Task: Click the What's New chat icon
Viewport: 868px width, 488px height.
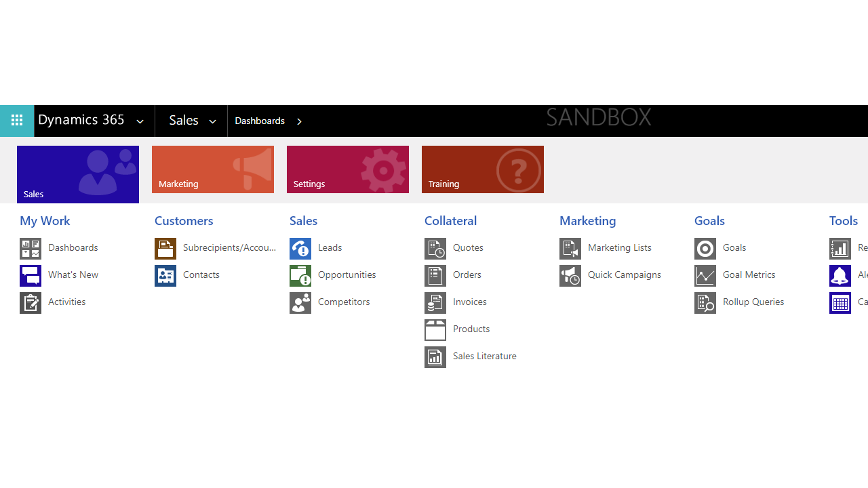Action: (31, 276)
